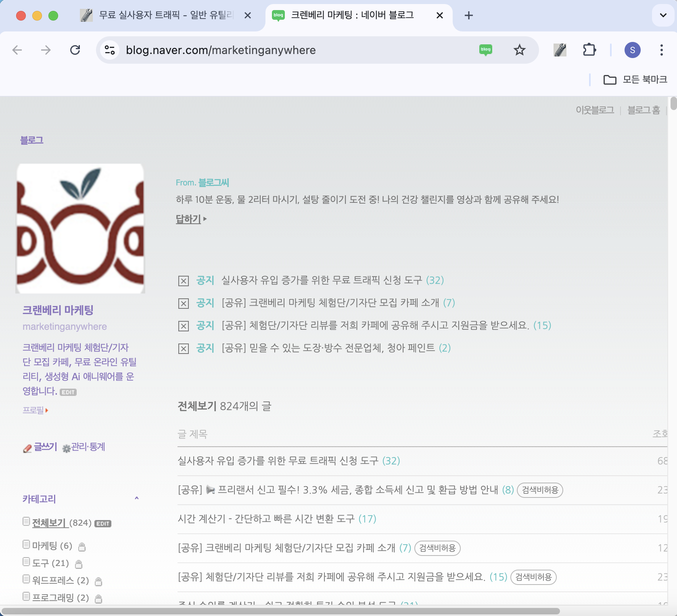Click the 크랜베리 마케팅 blog name
The width and height of the screenshot is (677, 616).
click(x=58, y=310)
